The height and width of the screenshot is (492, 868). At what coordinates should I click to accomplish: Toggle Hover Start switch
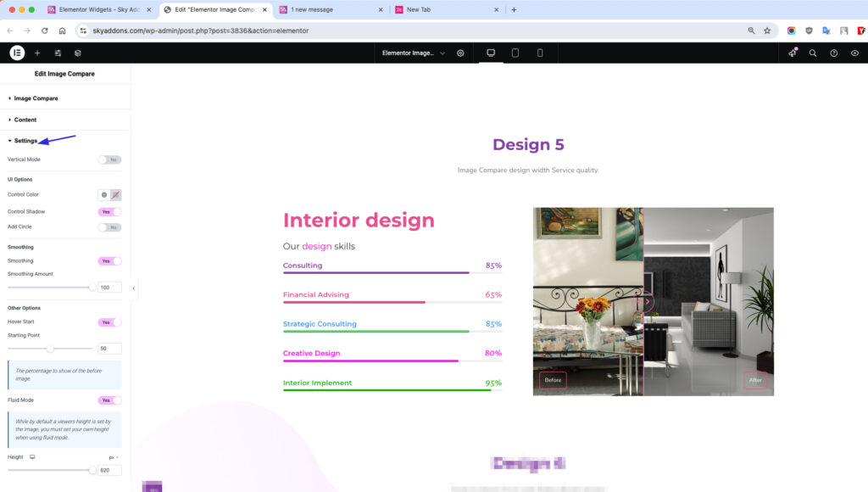(x=109, y=322)
